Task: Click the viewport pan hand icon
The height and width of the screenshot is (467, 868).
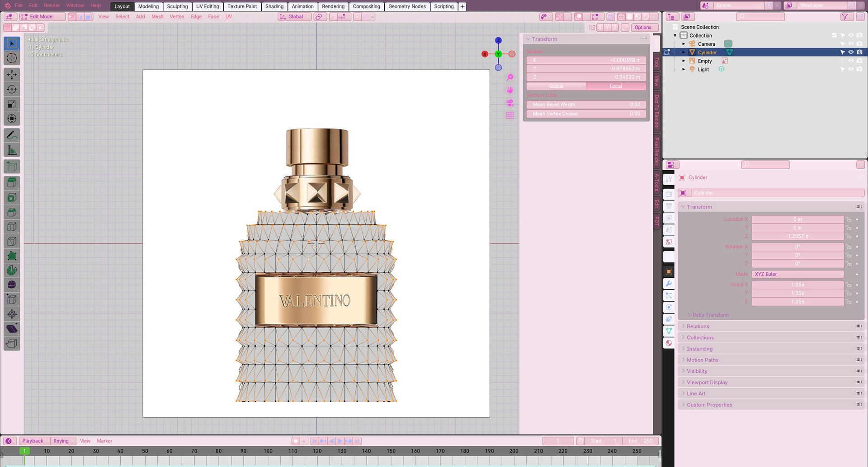Action: click(510, 90)
